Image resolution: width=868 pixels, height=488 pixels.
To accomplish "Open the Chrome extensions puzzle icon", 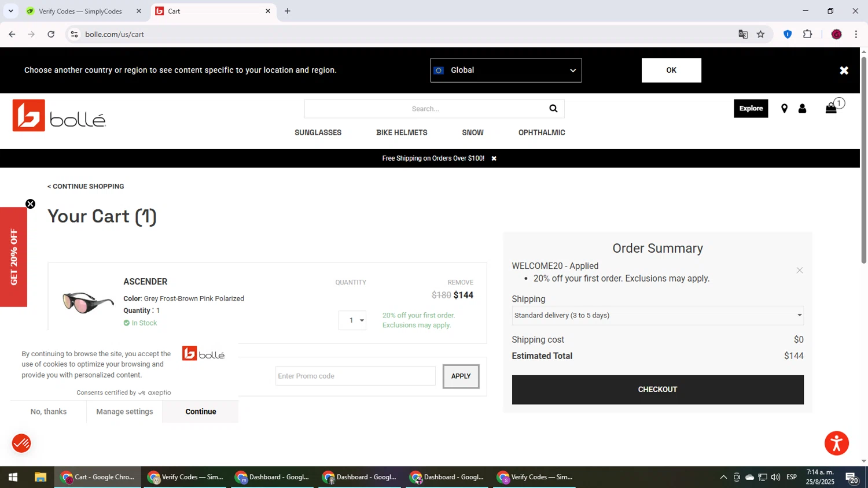I will (x=807, y=35).
